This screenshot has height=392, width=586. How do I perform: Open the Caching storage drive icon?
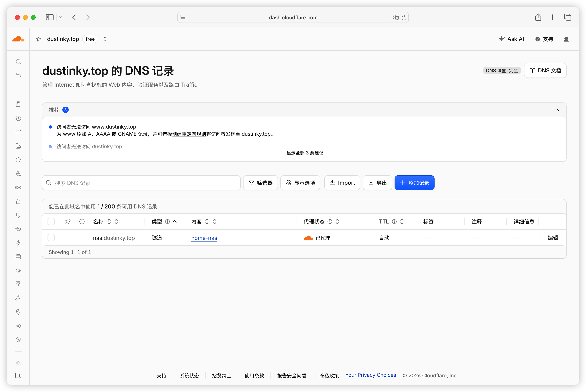point(18,257)
